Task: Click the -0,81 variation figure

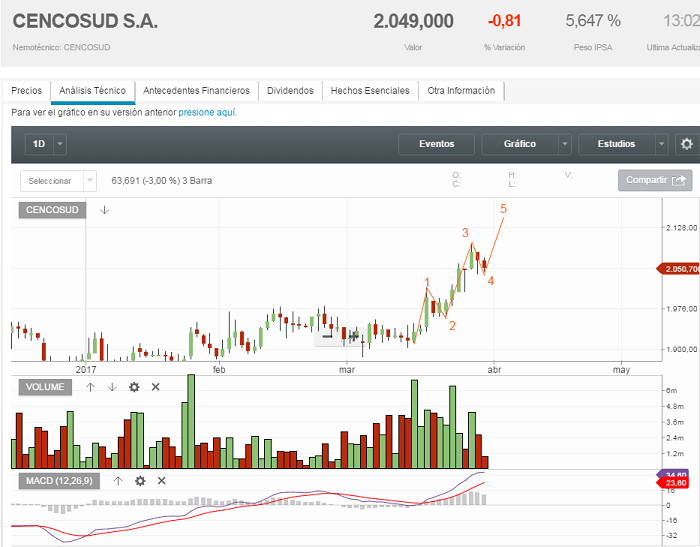Action: pos(504,21)
